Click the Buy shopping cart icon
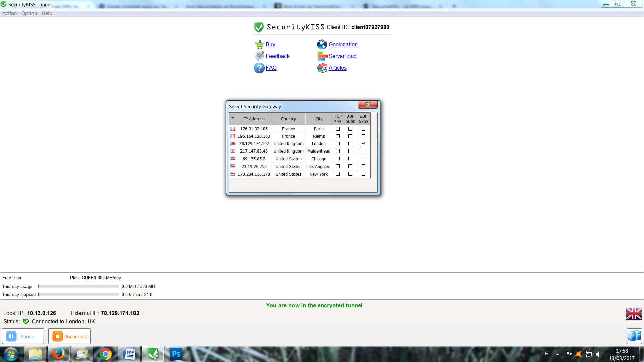 pos(259,44)
